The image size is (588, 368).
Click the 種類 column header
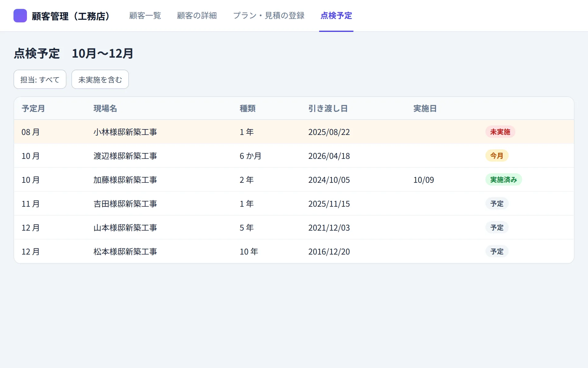tap(247, 109)
